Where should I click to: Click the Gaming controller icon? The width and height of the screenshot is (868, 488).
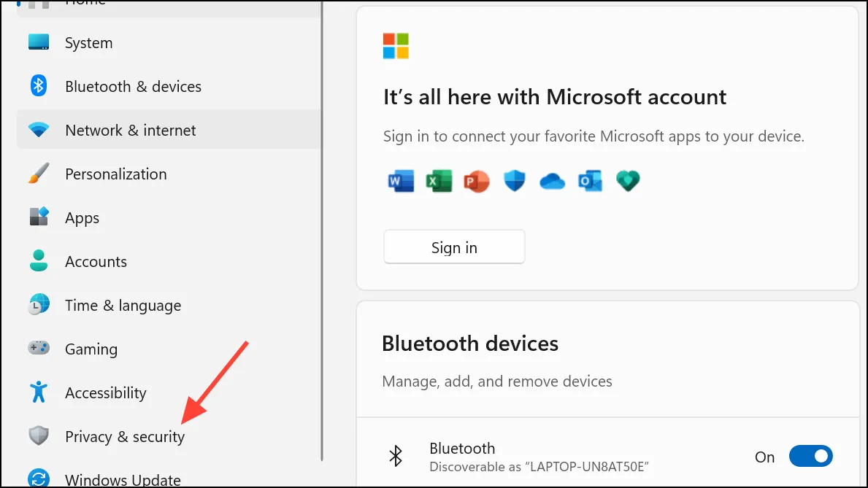tap(39, 348)
